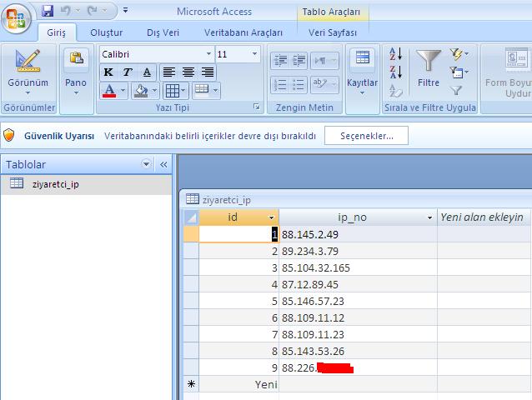This screenshot has height=400, width=532.
Task: Sort descending Z to A
Action: click(396, 72)
